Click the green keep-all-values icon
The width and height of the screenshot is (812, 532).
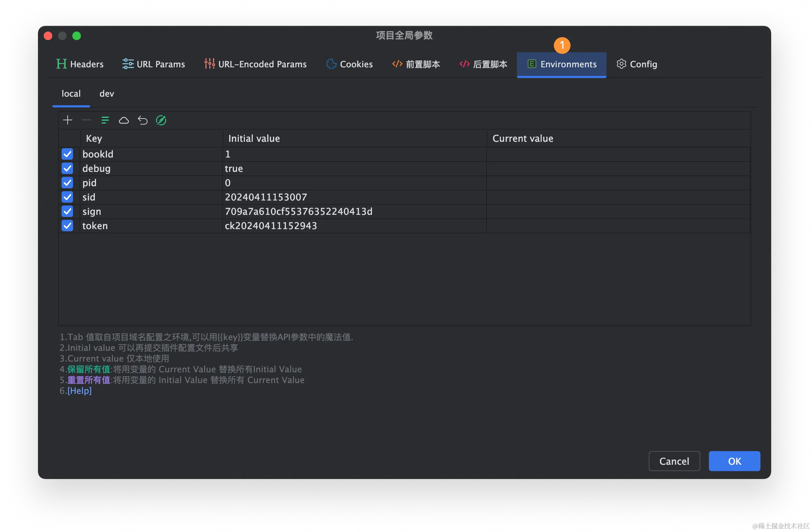click(105, 120)
